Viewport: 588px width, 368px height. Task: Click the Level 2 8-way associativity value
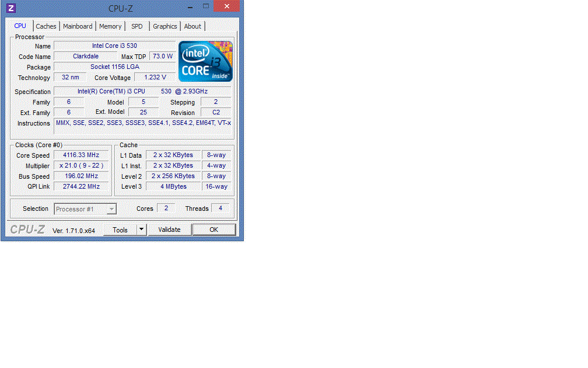[216, 176]
